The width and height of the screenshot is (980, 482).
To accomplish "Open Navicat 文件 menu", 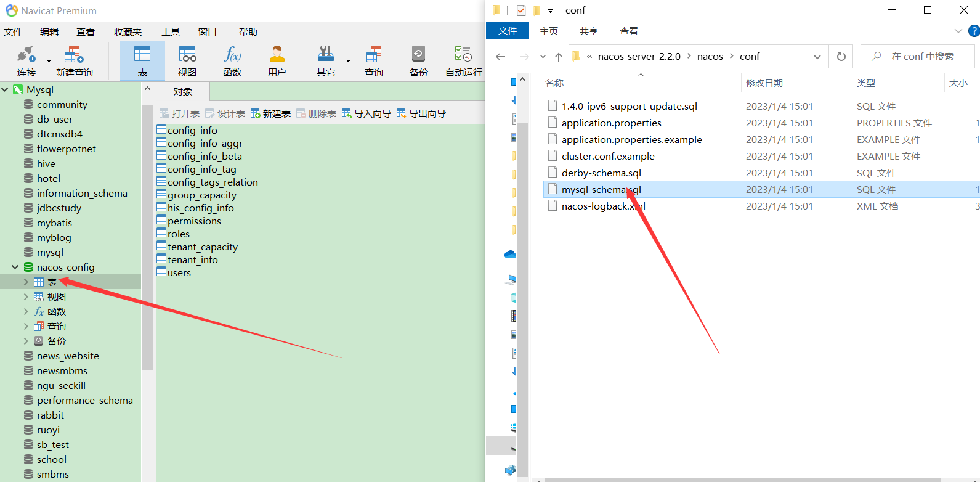I will coord(13,31).
